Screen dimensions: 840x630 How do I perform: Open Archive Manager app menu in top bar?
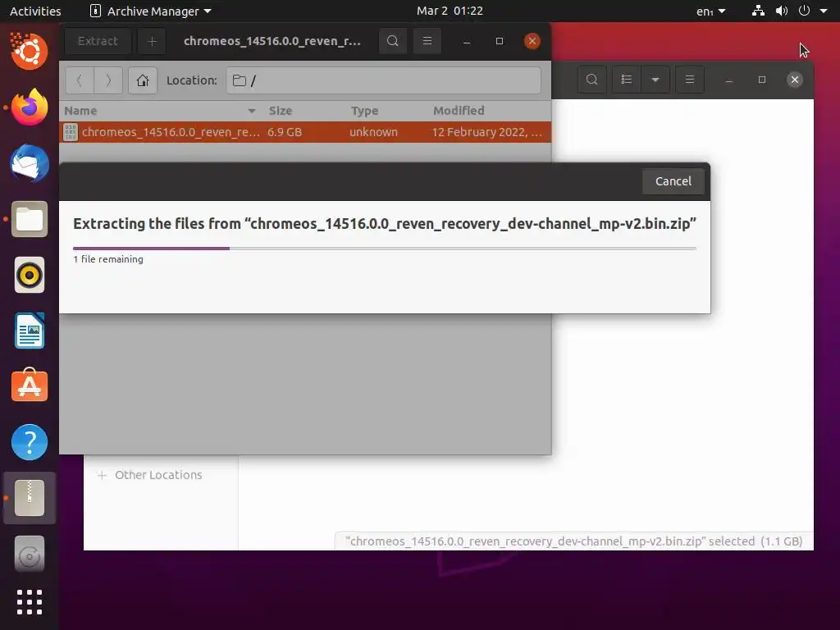[151, 11]
